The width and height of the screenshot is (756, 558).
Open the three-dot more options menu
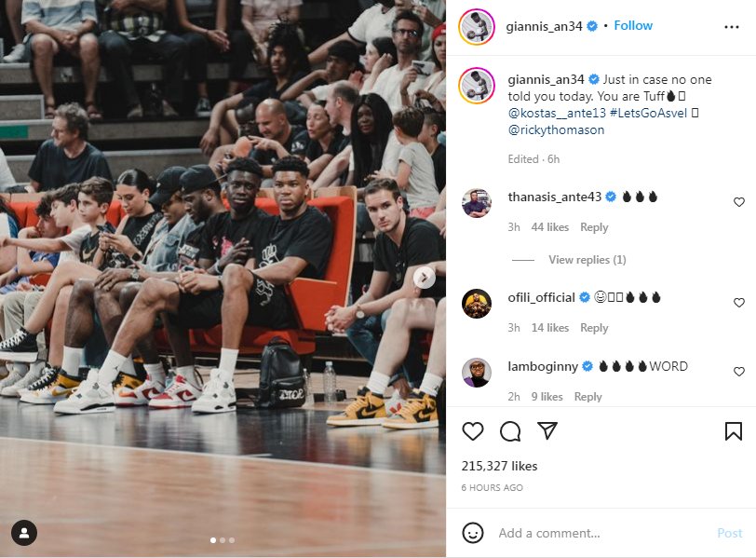coord(732,27)
